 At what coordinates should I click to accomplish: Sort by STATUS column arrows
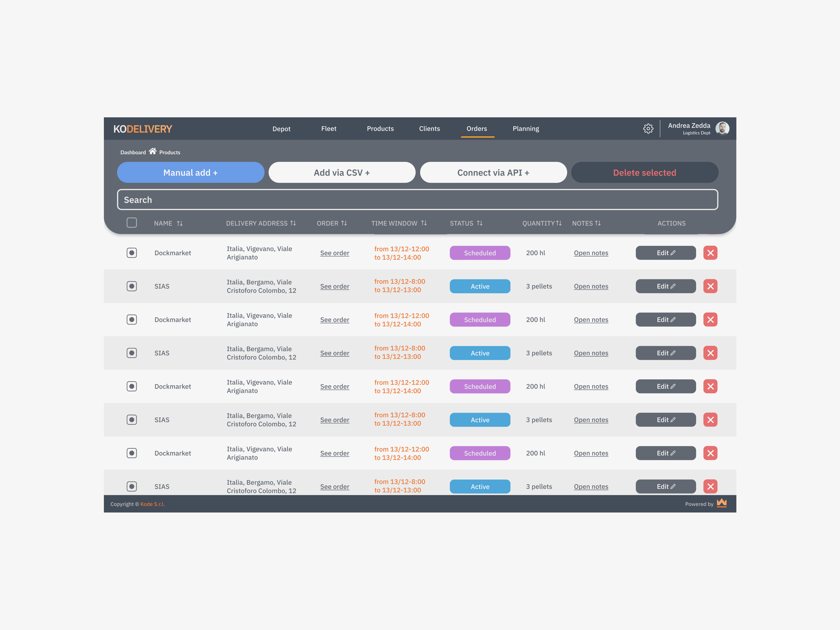click(x=480, y=223)
